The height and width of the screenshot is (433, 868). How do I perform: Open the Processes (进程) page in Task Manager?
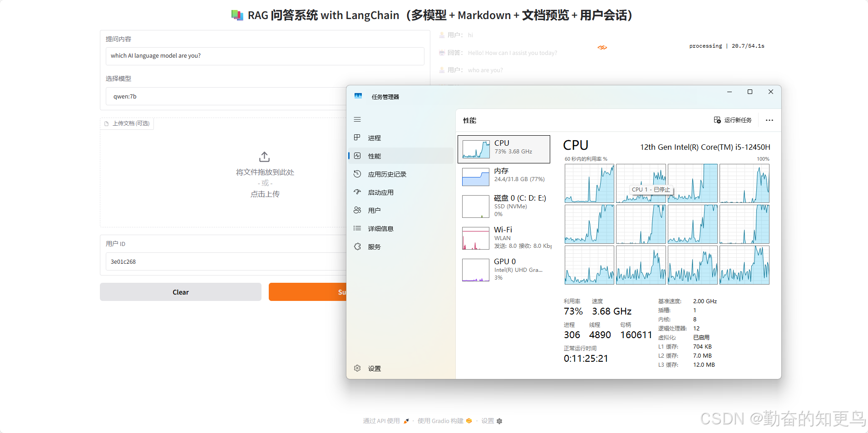pyautogui.click(x=400, y=138)
